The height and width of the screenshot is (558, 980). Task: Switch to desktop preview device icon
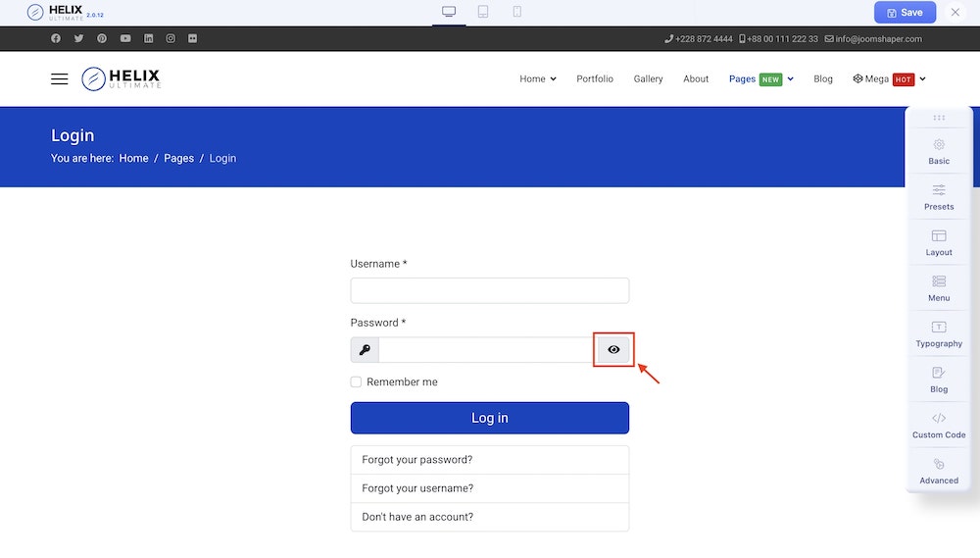449,12
